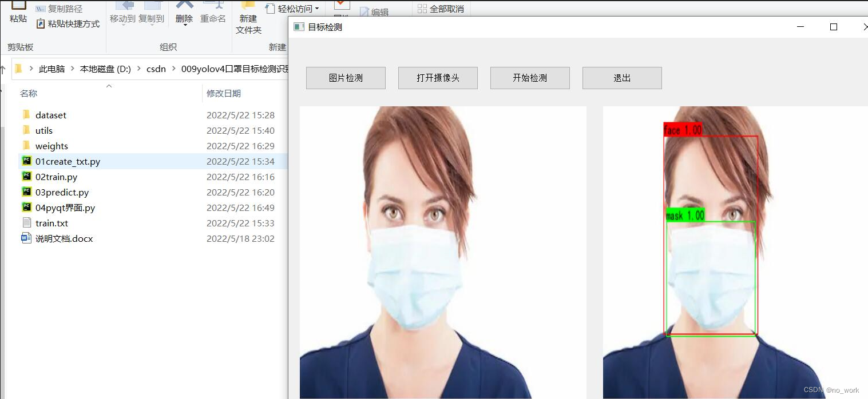
Task: Click the date 2022/5/22 15:28 for dataset
Action: coord(240,115)
